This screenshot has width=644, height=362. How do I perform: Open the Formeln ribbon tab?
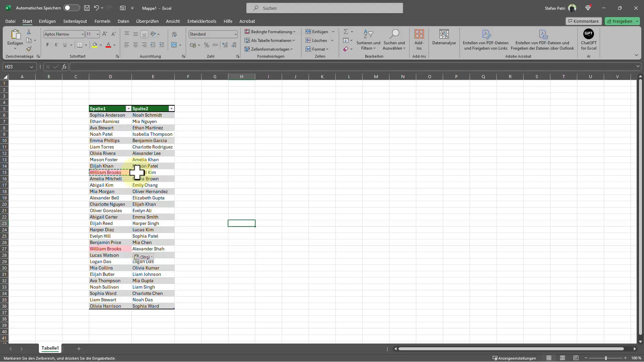point(102,21)
